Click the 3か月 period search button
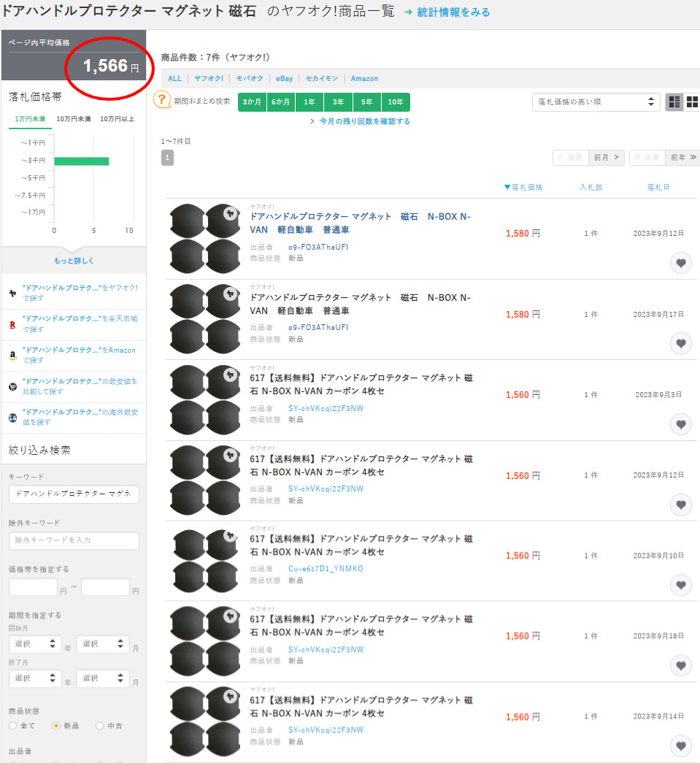Image resolution: width=700 pixels, height=763 pixels. [x=252, y=102]
